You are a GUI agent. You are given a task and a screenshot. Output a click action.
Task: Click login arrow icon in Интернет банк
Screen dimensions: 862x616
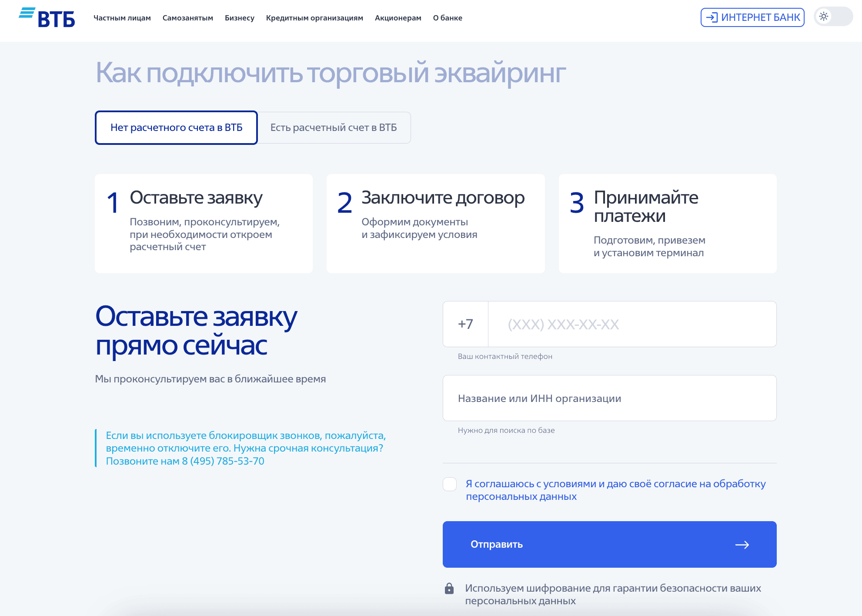click(712, 17)
